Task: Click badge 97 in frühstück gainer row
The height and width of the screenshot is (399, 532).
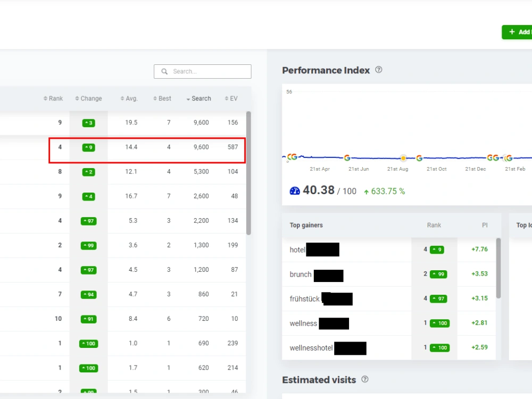Action: click(x=438, y=298)
